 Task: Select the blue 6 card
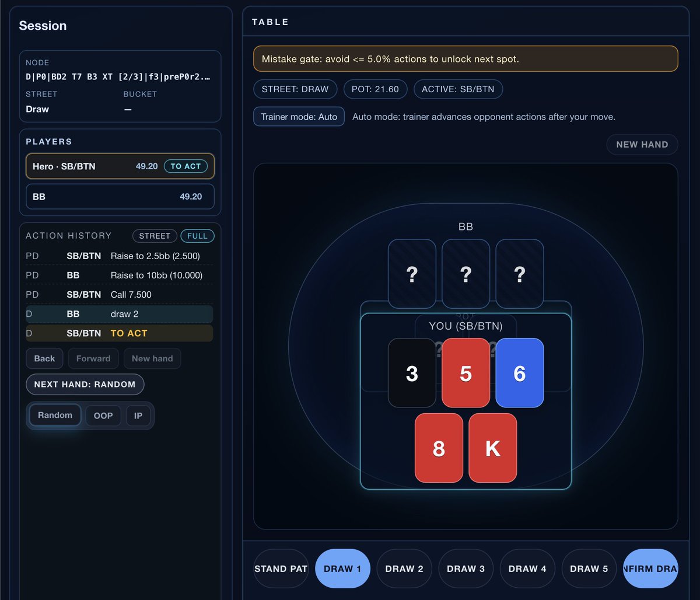(520, 373)
